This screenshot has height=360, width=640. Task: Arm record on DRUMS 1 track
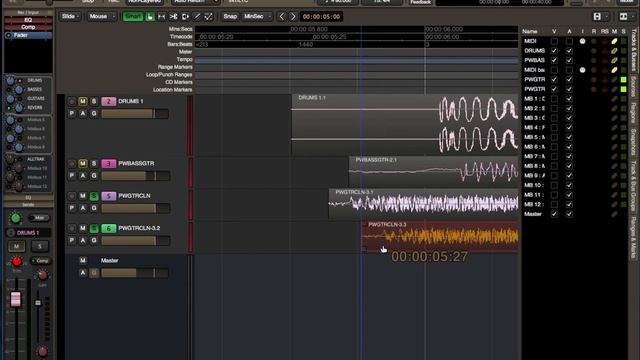point(72,101)
